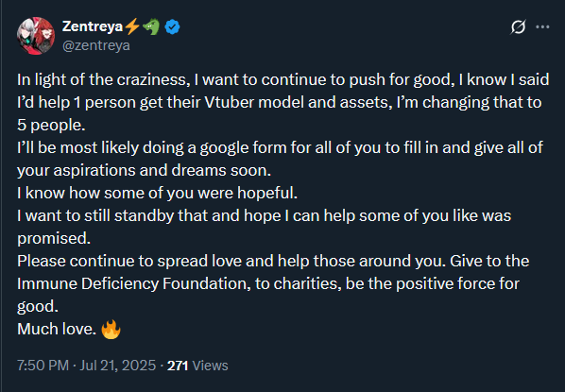Click the blue verified checkmark badge
565x392 pixels.
click(x=172, y=27)
